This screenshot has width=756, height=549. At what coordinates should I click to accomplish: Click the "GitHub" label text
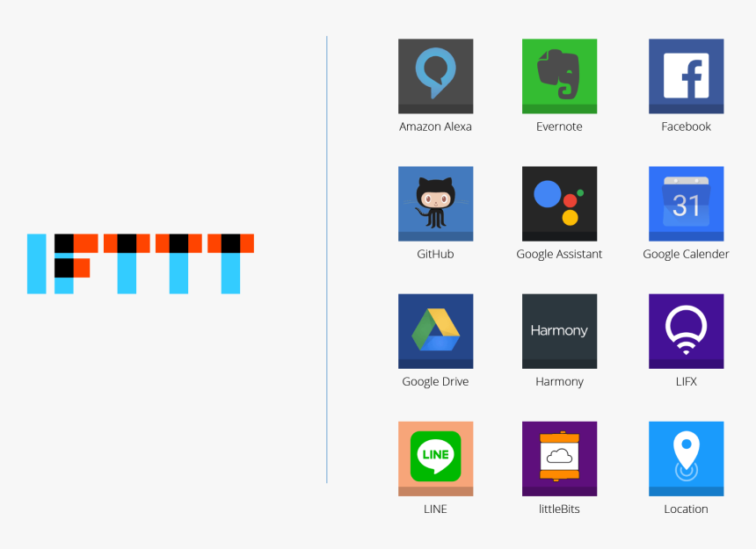pos(435,254)
